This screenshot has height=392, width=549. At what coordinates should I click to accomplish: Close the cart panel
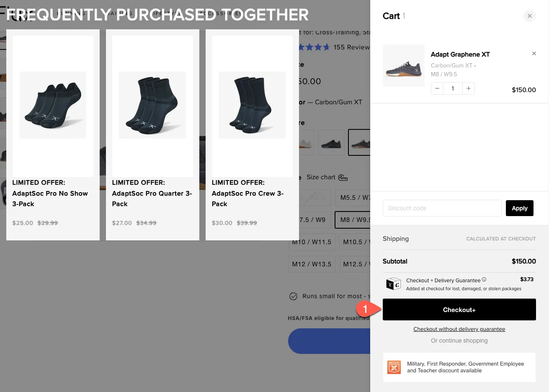click(x=530, y=16)
